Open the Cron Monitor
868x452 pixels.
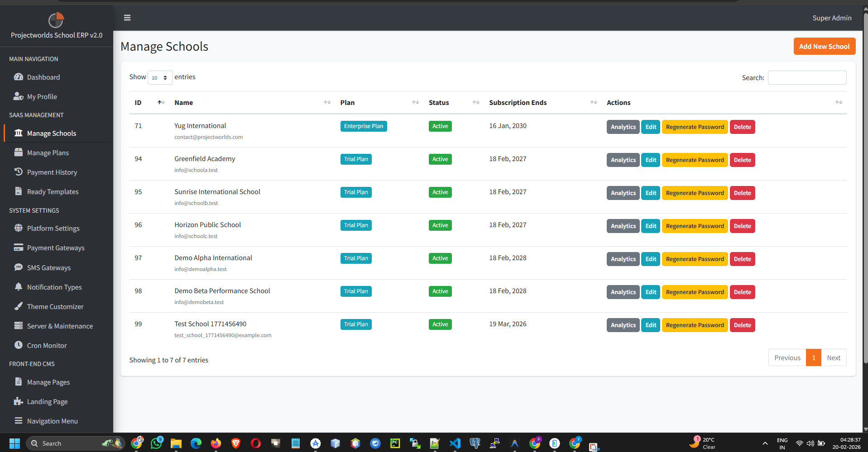[46, 345]
